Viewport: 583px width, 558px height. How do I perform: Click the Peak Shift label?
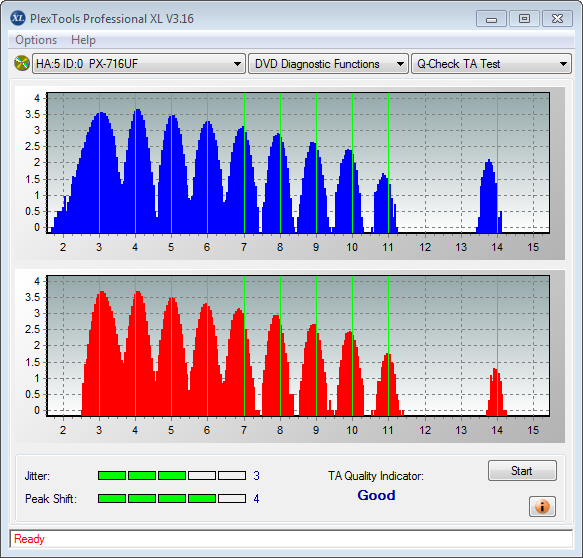coord(51,499)
